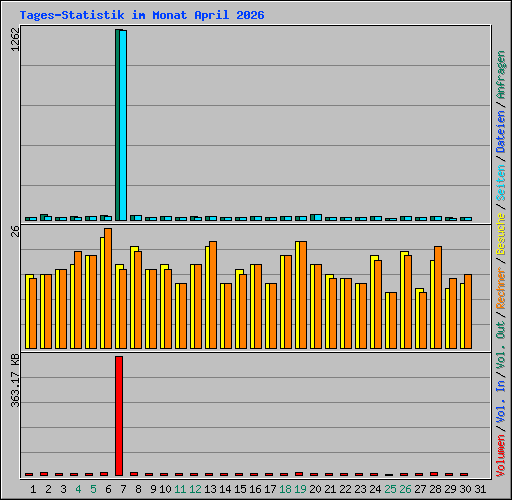Click the green day 4 label on the x-axis

point(78,489)
